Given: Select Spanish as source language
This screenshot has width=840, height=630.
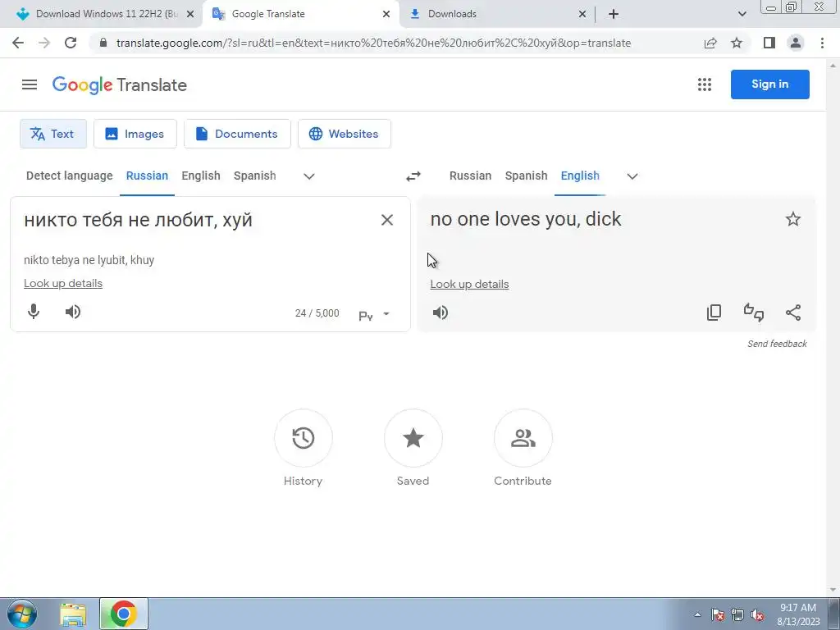Looking at the screenshot, I should (x=255, y=176).
